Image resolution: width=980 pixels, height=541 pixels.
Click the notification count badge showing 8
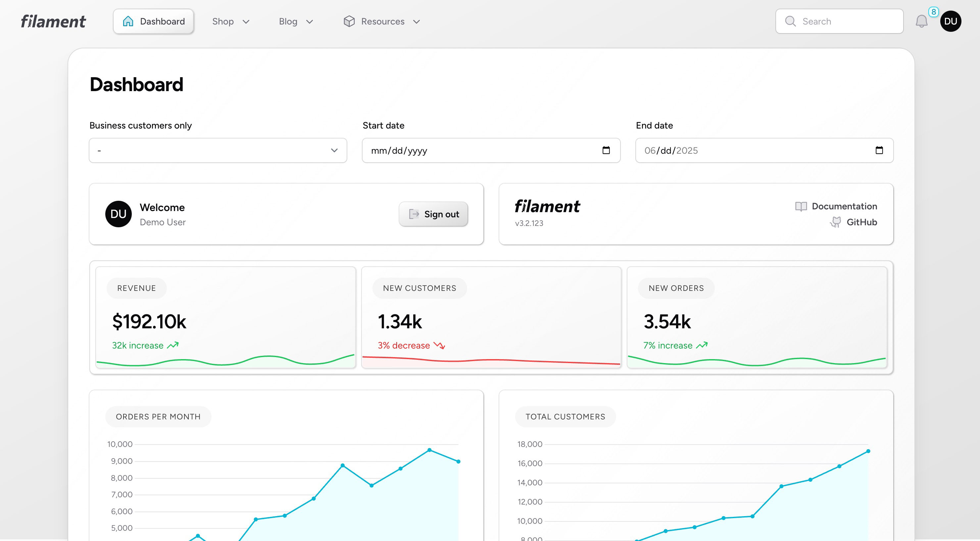[933, 12]
